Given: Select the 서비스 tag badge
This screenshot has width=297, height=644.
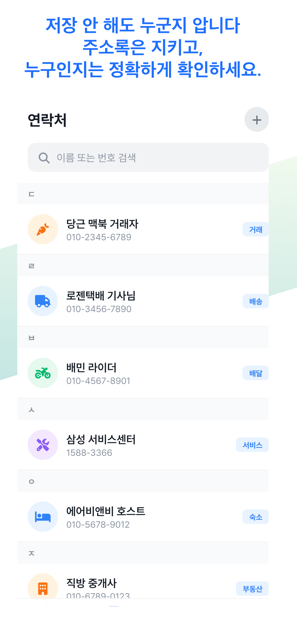Looking at the screenshot, I should click(252, 445).
